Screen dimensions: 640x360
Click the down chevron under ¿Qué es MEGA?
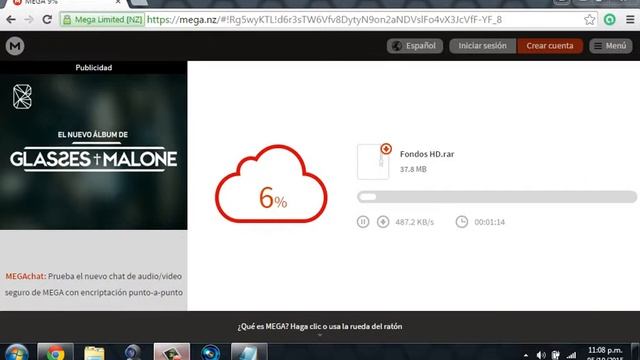(320, 335)
